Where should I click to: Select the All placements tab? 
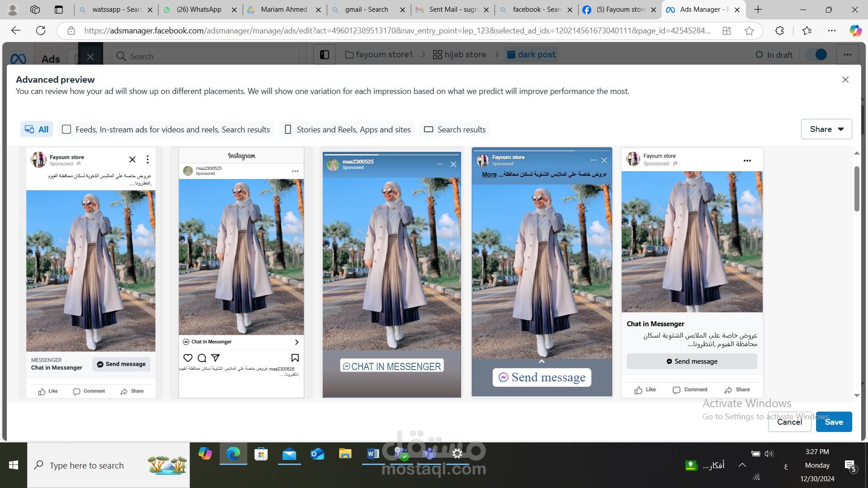pyautogui.click(x=37, y=130)
